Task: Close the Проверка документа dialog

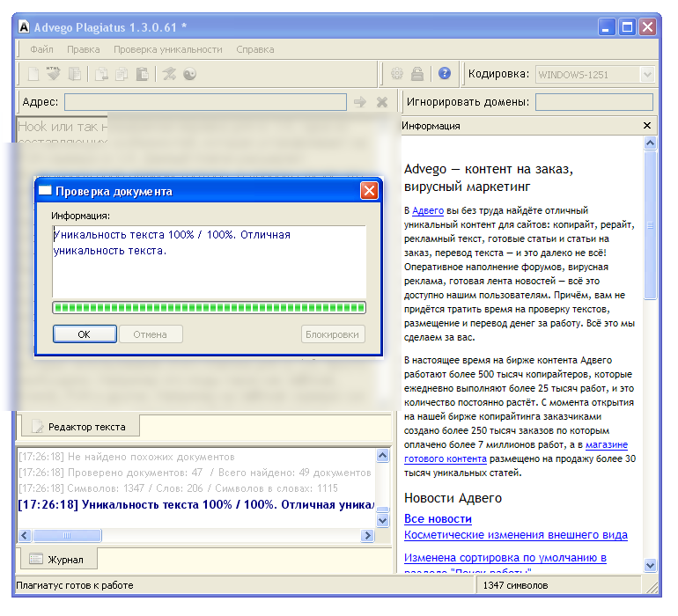Action: 369,191
